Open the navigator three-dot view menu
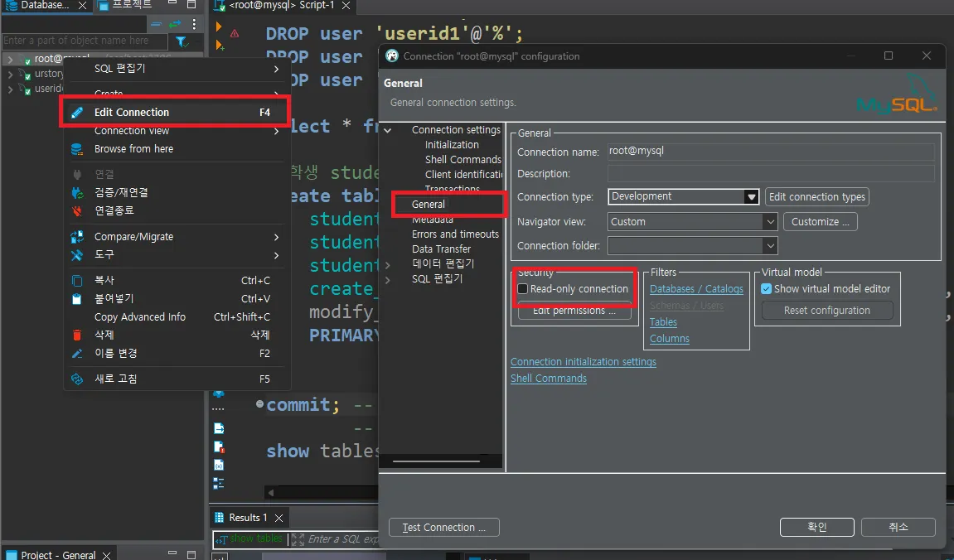The image size is (954, 560). coord(194,25)
